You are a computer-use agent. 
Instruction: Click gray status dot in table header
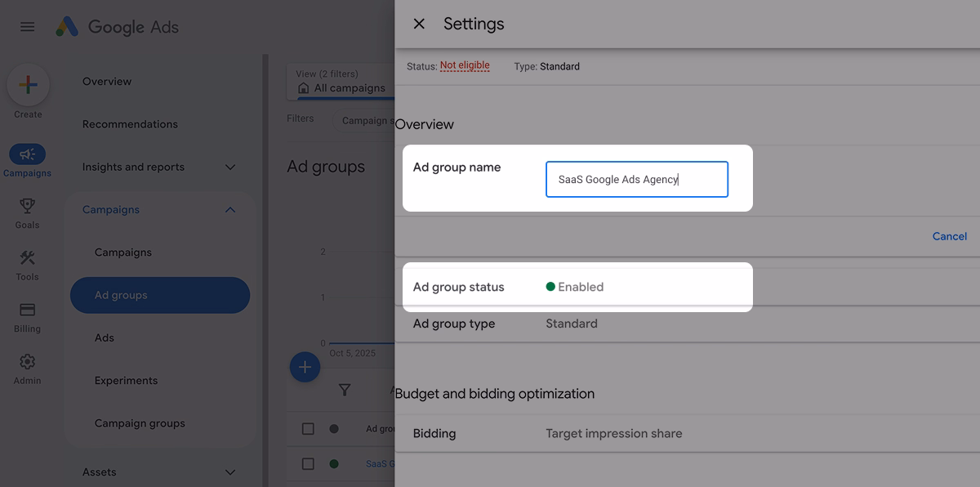(333, 428)
